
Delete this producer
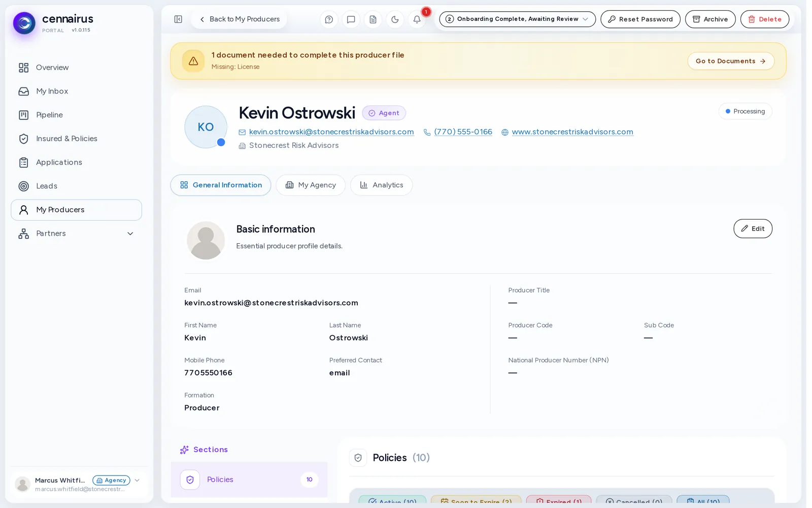[x=764, y=19]
